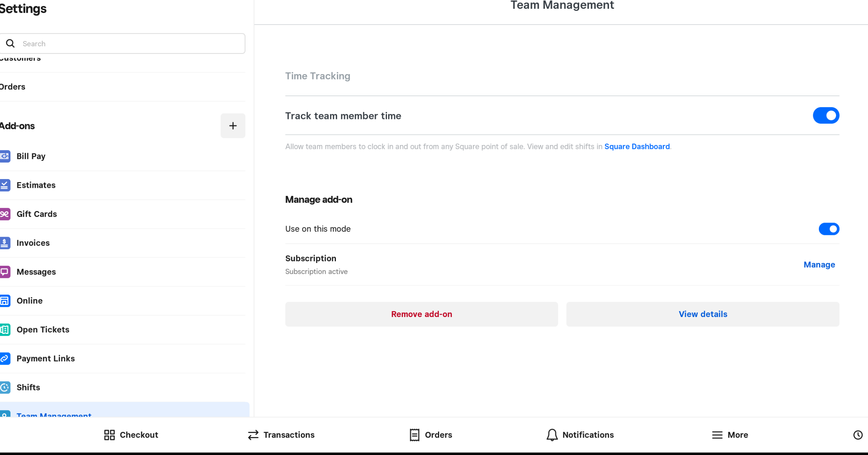The width and height of the screenshot is (868, 455).
Task: Click the Online storefront icon
Action: (5, 301)
